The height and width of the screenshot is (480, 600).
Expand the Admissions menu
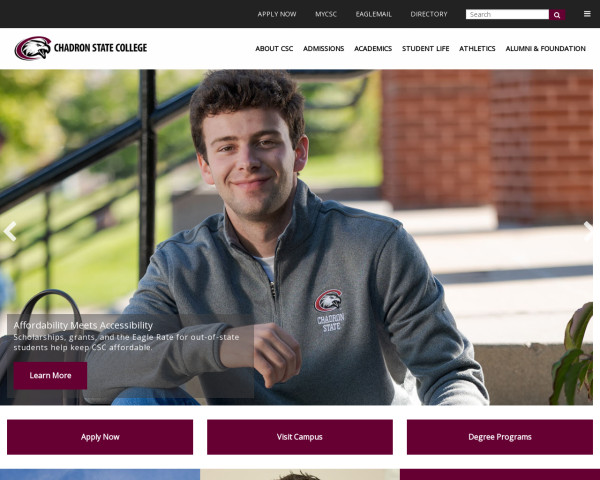[x=323, y=49]
